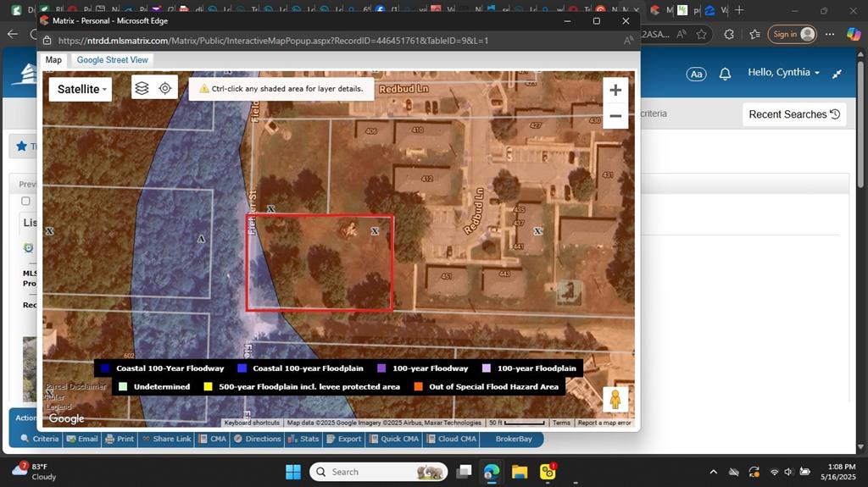
Task: Switch to Google Street View tab
Action: 113,60
